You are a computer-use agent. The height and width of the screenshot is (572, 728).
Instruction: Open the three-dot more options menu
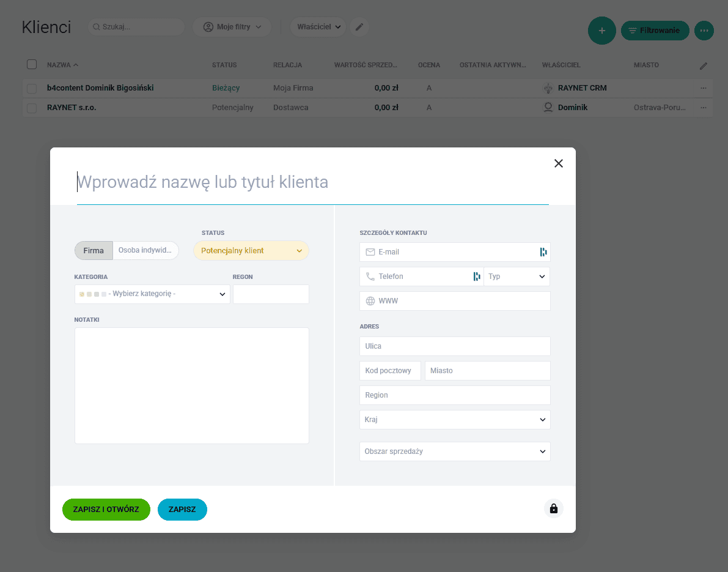pyautogui.click(x=704, y=31)
